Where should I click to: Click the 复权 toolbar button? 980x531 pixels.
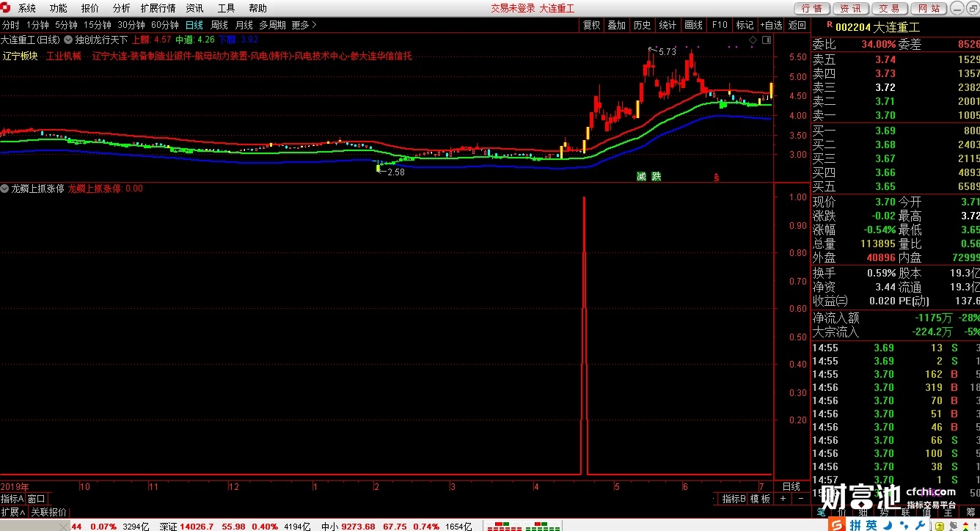592,25
